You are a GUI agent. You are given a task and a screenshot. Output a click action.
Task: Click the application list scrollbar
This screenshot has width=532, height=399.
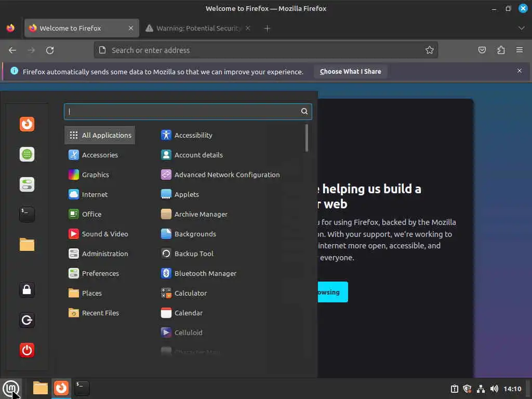tap(307, 138)
